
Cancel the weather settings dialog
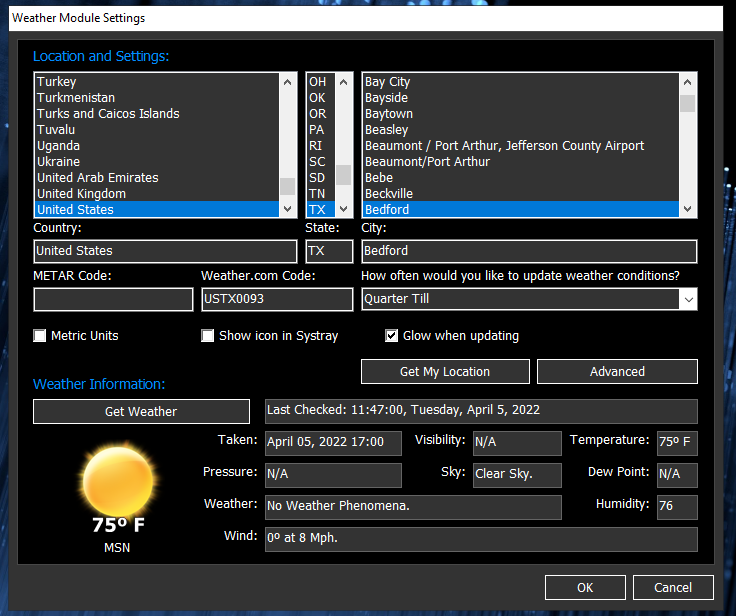[x=673, y=588]
